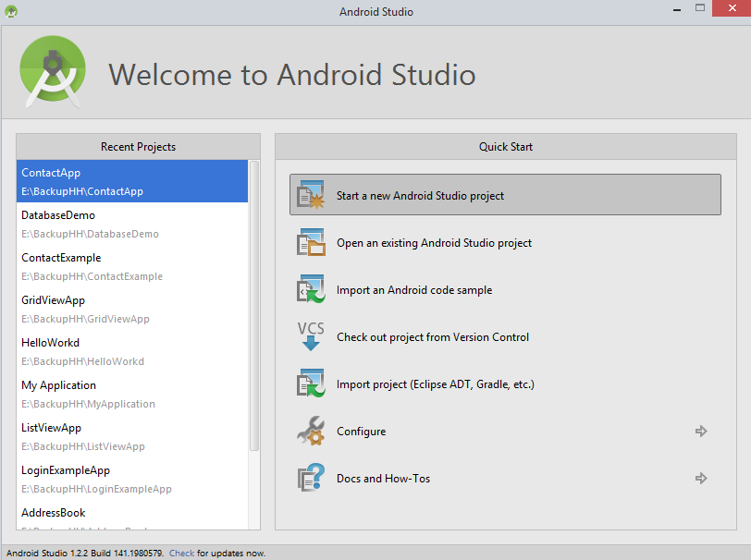Image resolution: width=751 pixels, height=560 pixels.
Task: Open ContactExample recent project
Action: click(132, 266)
